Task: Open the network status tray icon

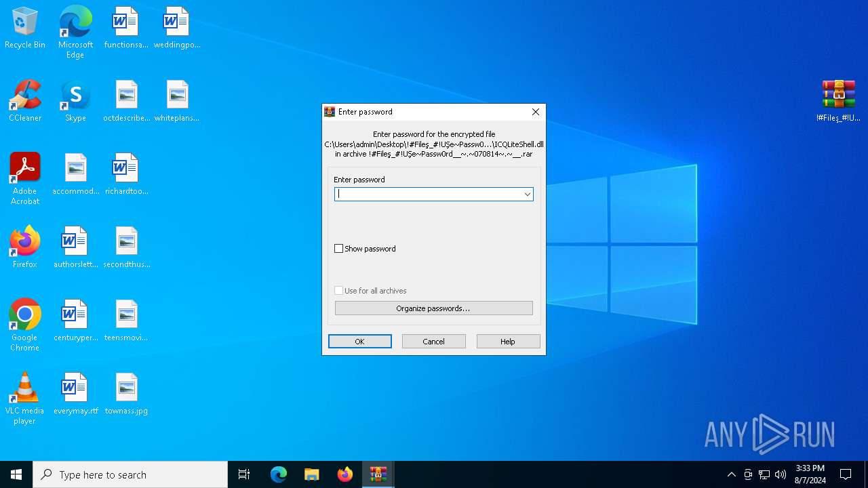Action: click(x=764, y=474)
